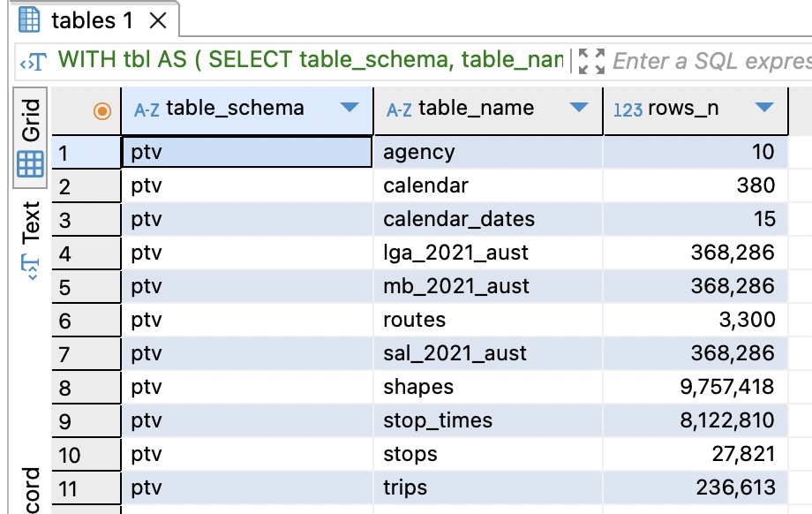
Task: Switch to Text view tab
Action: point(30,239)
